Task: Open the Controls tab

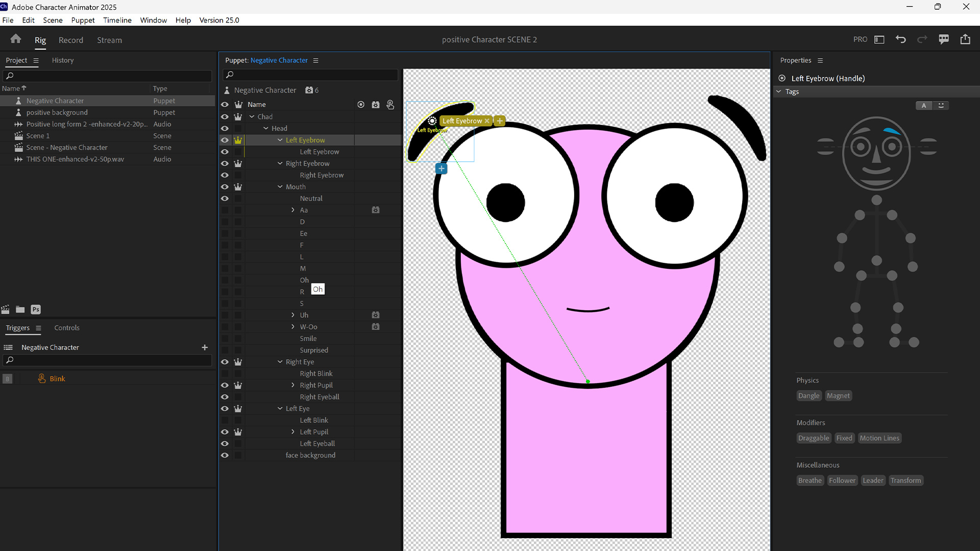Action: tap(67, 328)
